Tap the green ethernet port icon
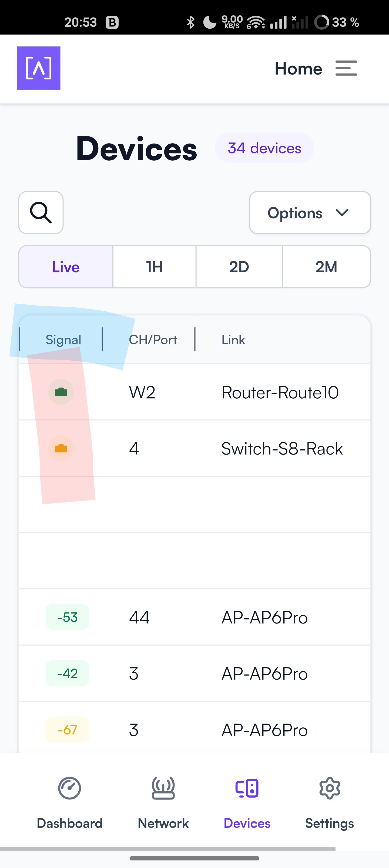The width and height of the screenshot is (389, 868). [61, 392]
